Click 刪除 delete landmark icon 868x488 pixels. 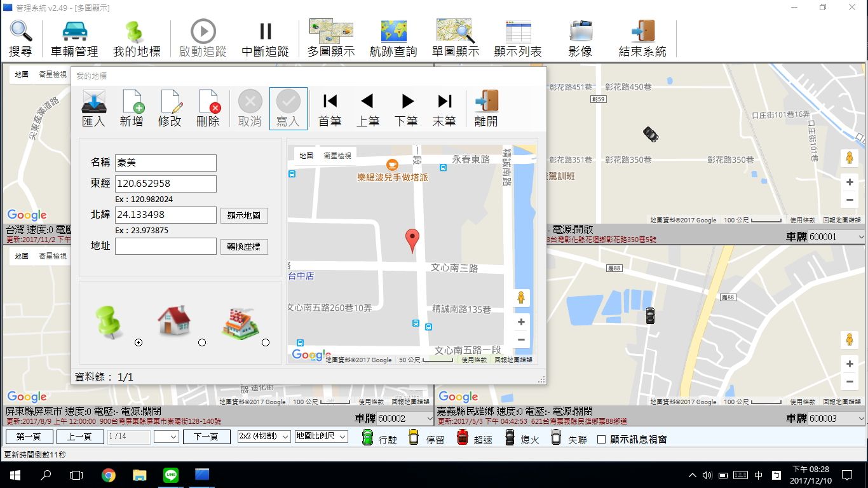[208, 102]
